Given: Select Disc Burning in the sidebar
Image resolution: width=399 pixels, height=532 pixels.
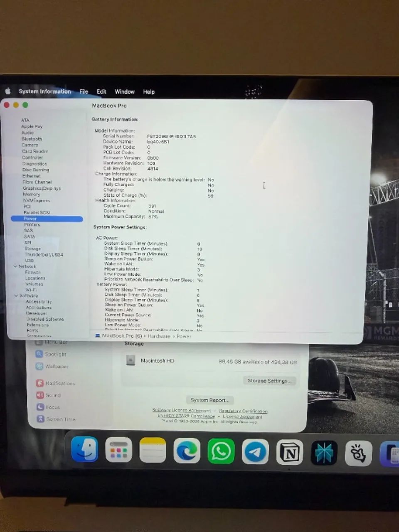Looking at the screenshot, I should [x=36, y=170].
